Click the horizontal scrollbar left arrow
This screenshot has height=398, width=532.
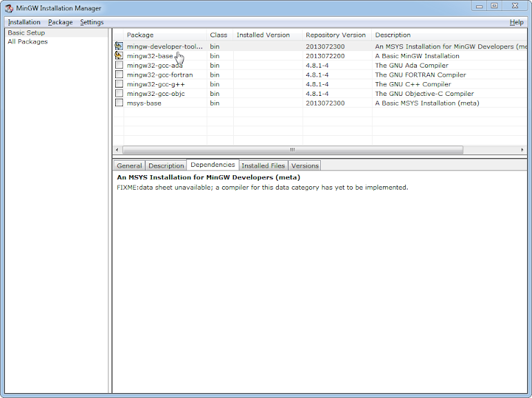tap(117, 150)
